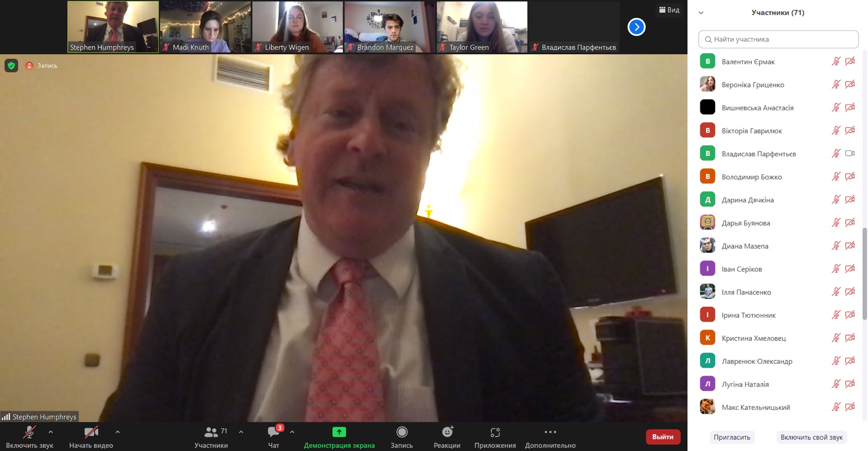Open the Чат with 3 unread messages

pyautogui.click(x=273, y=437)
